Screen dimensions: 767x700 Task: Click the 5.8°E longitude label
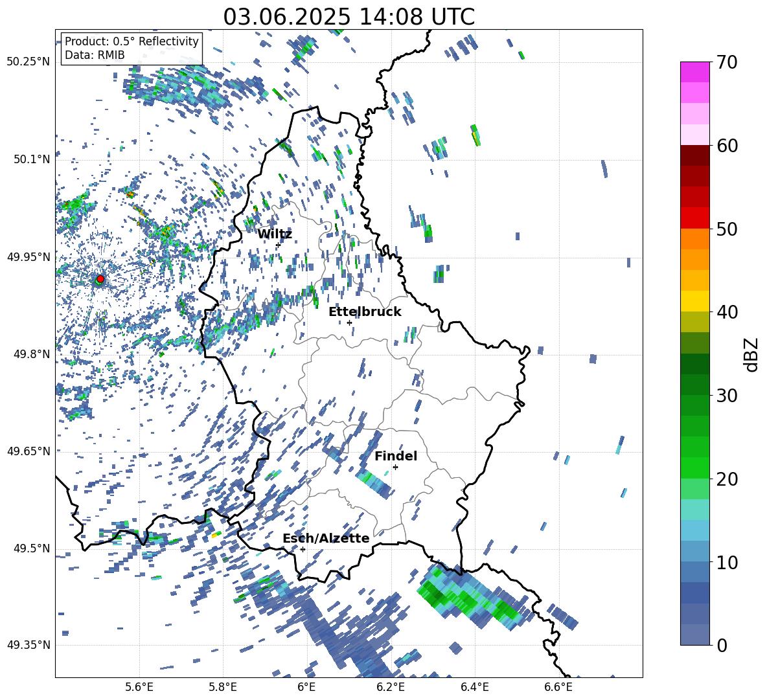(x=223, y=687)
